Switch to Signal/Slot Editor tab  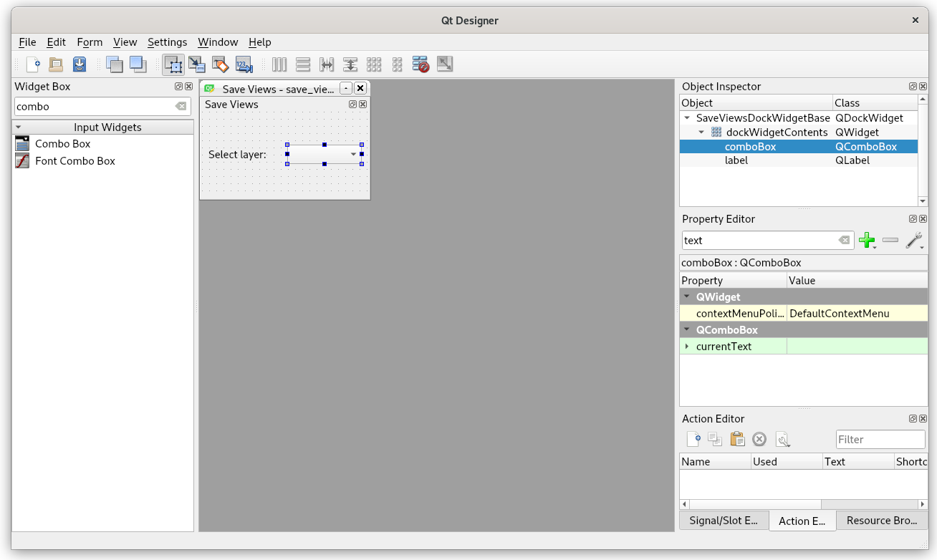click(724, 521)
